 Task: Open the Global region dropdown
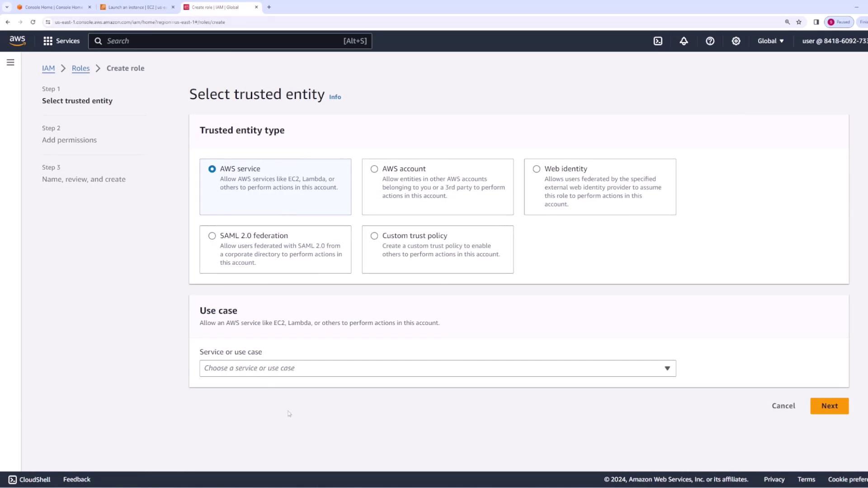click(771, 41)
